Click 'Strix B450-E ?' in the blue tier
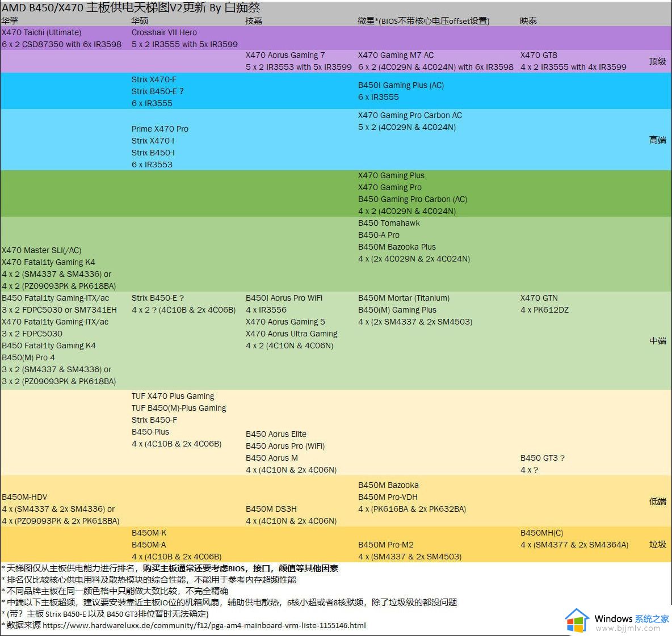 pos(158,91)
